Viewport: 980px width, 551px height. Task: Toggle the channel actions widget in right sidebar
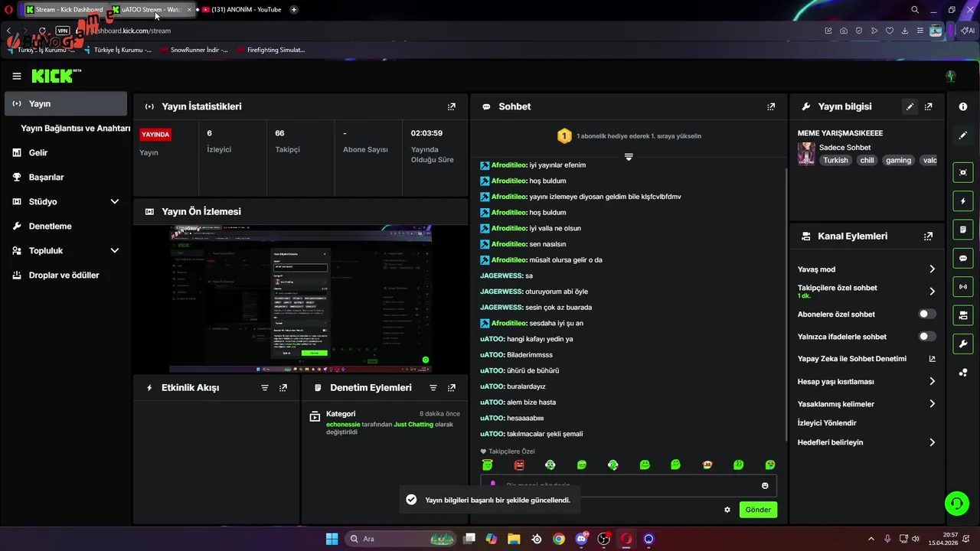pos(963,315)
